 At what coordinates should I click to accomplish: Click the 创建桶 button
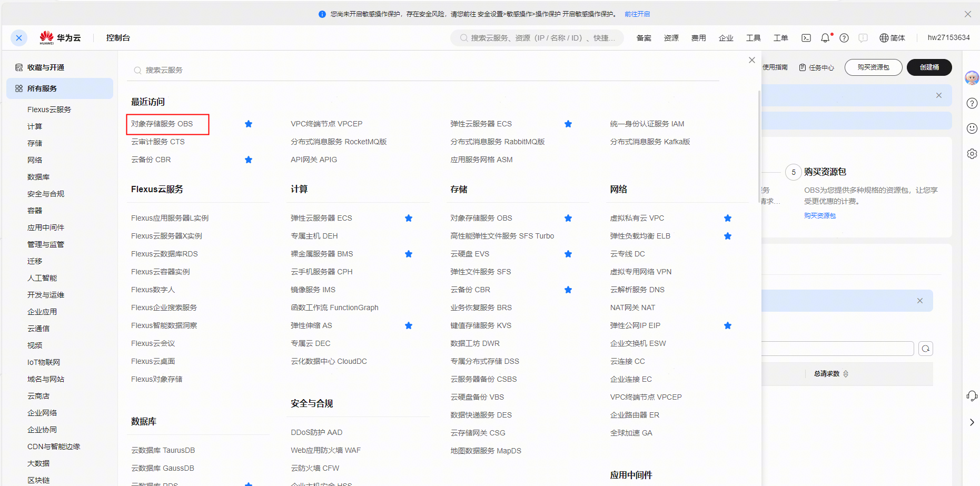click(x=929, y=67)
